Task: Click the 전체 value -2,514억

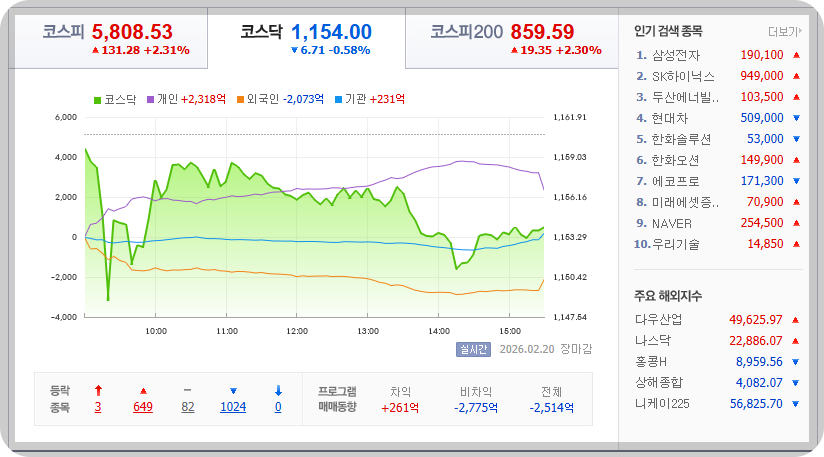Action: [x=551, y=408]
